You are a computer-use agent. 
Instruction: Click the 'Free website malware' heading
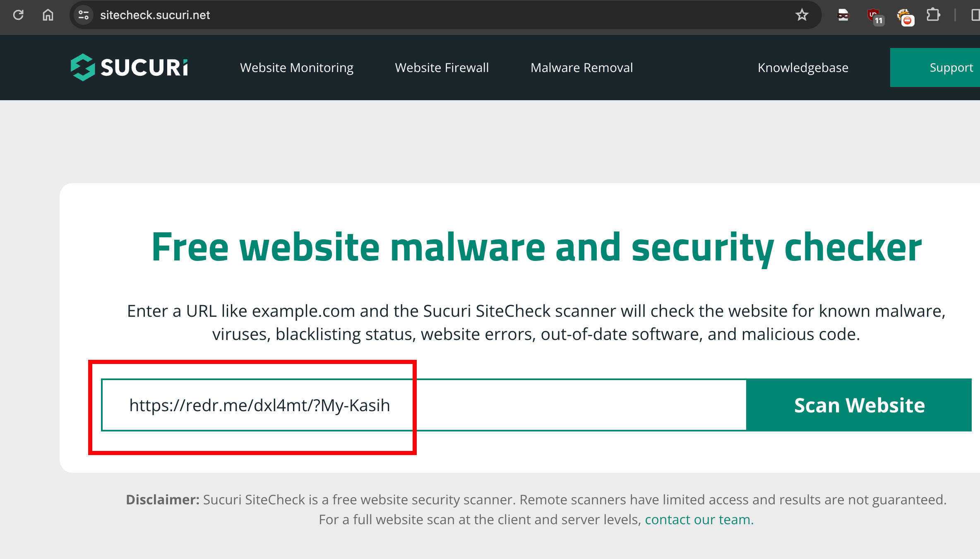tap(536, 247)
